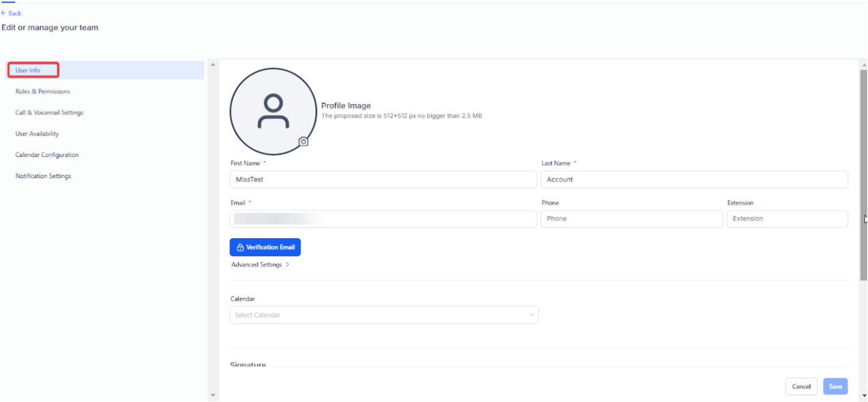Open Calendar Configuration section
Screen dimensions: 868x402
click(47, 155)
